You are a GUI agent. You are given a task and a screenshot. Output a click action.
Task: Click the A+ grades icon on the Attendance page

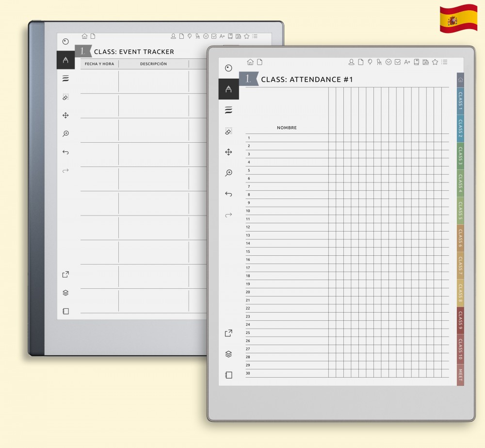407,62
